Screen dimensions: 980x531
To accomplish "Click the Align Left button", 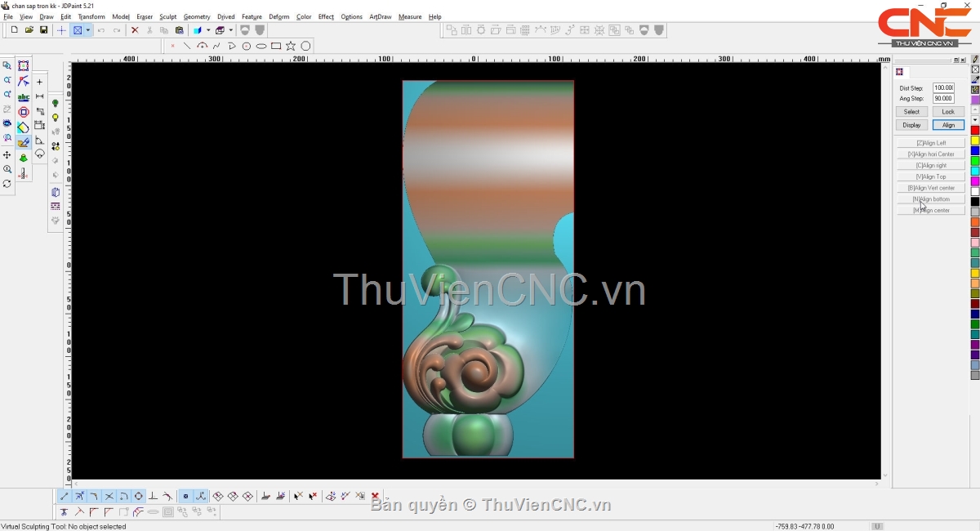I will coord(931,143).
